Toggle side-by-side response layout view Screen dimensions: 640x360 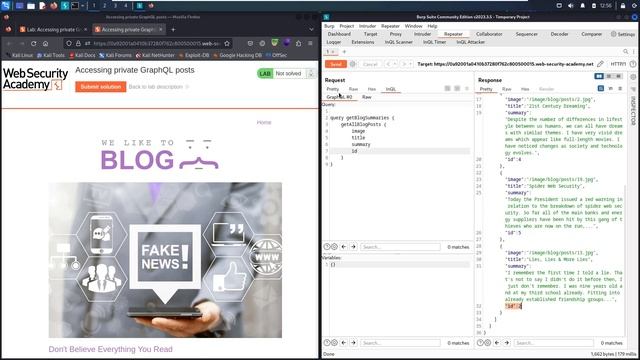(599, 76)
